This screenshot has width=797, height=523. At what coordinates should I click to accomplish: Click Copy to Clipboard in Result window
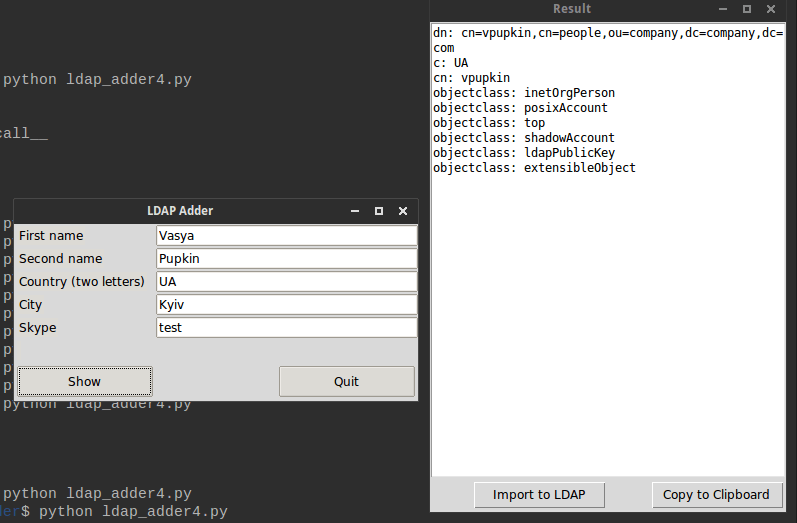point(717,495)
